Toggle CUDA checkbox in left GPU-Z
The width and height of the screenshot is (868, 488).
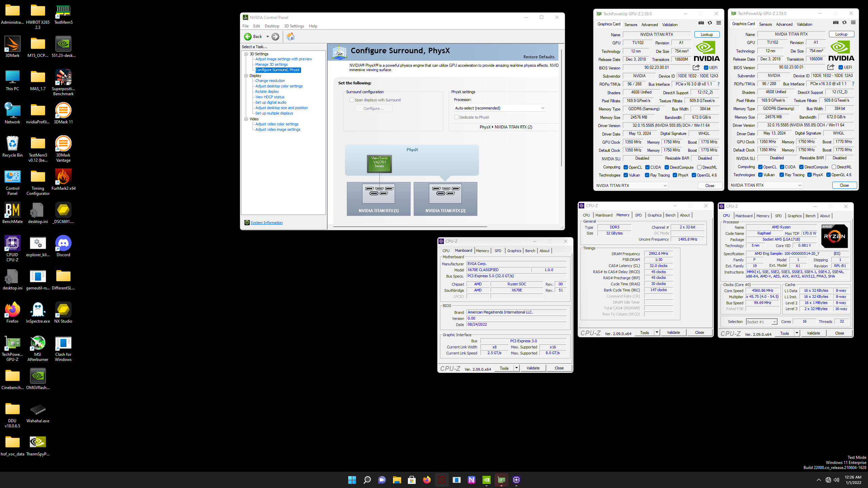coord(647,167)
